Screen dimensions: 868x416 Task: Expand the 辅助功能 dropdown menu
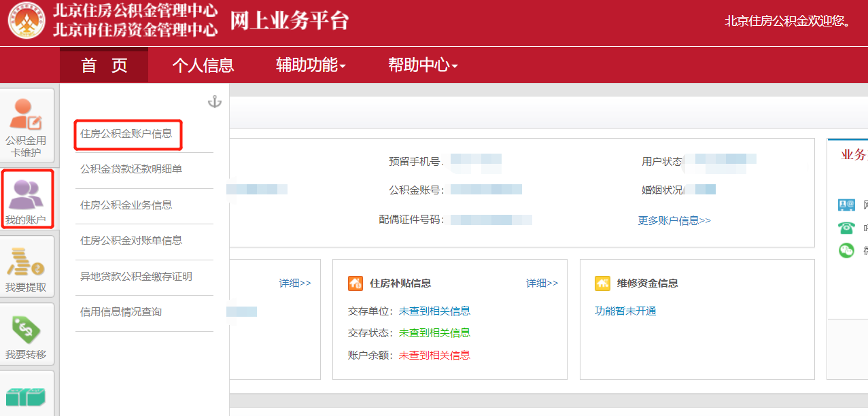point(310,65)
